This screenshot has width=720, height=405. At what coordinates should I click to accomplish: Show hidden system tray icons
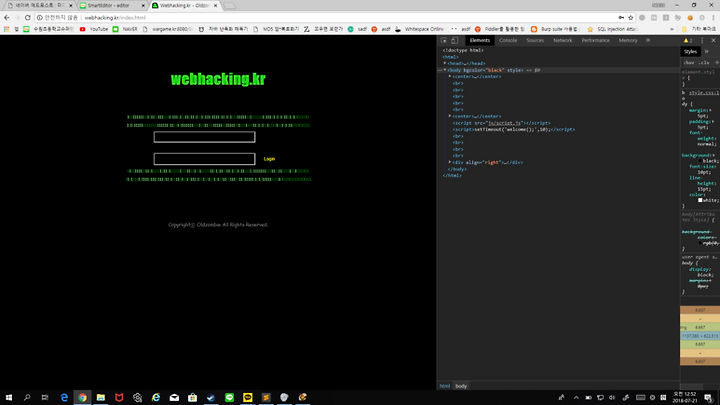coord(576,398)
